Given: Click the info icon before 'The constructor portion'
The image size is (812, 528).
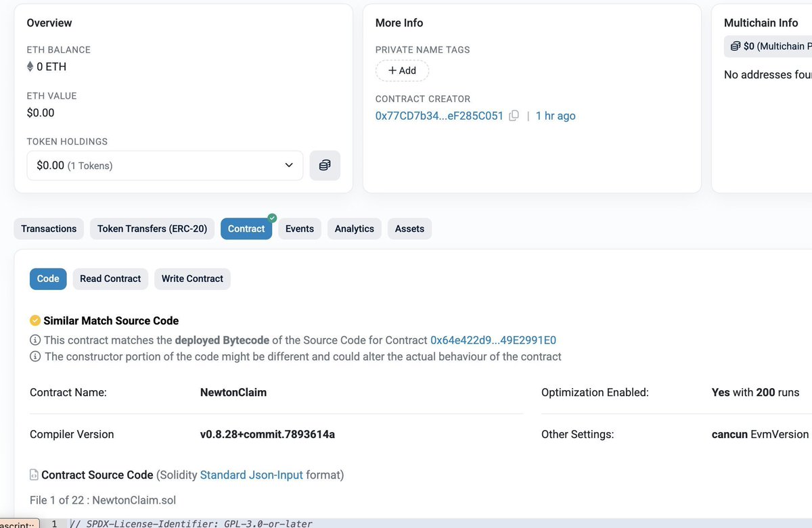Looking at the screenshot, I should [x=35, y=356].
